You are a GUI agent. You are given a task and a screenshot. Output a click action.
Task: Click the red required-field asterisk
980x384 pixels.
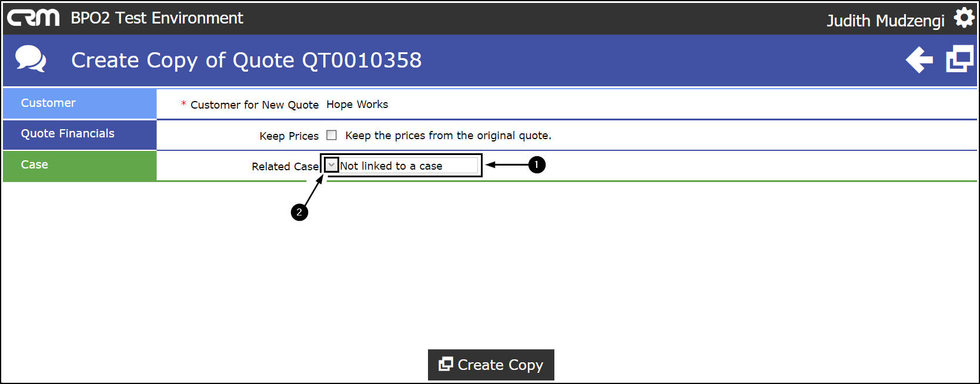click(x=184, y=104)
